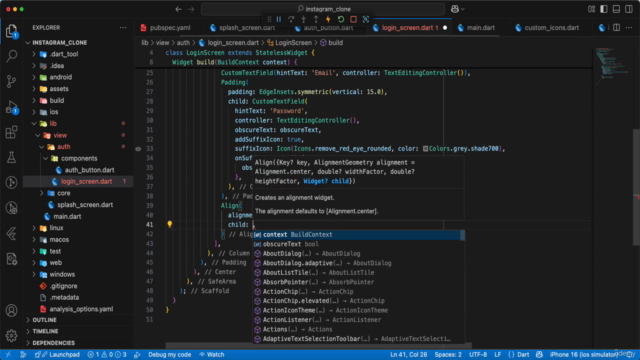Change language mode Dart in status bar
Image resolution: width=640 pixels, height=360 pixels.
(518, 354)
